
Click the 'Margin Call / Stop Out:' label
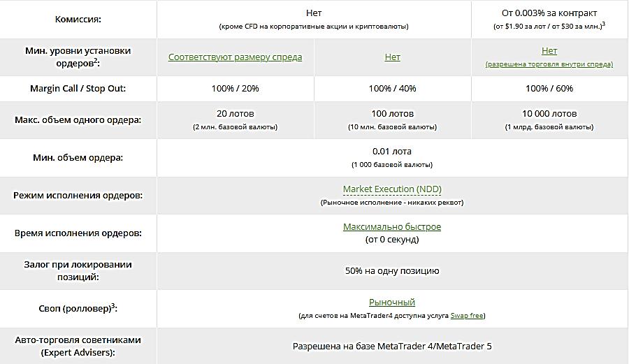(78, 89)
